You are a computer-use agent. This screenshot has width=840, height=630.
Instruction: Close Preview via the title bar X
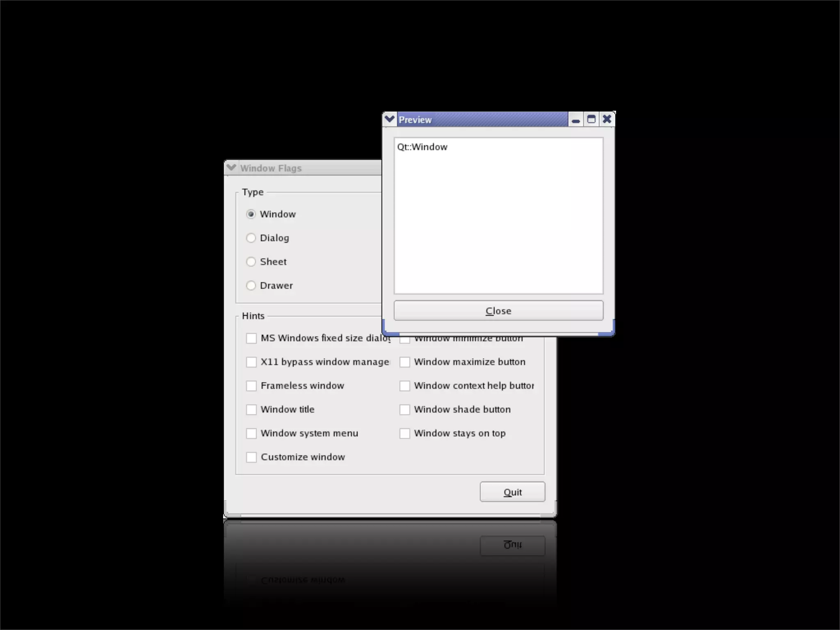point(607,119)
